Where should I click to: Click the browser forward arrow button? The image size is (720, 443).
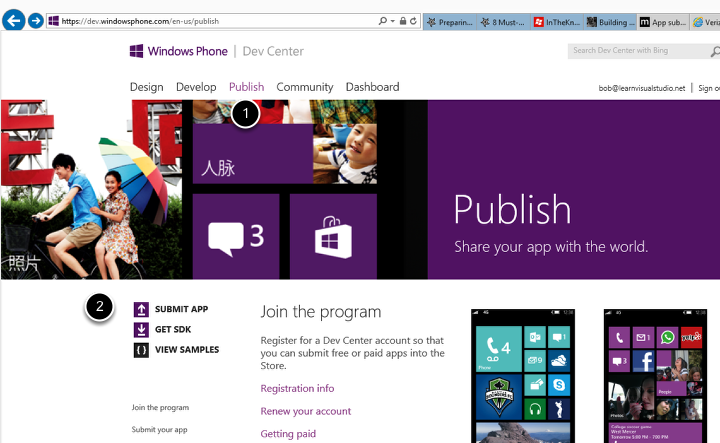[36, 20]
